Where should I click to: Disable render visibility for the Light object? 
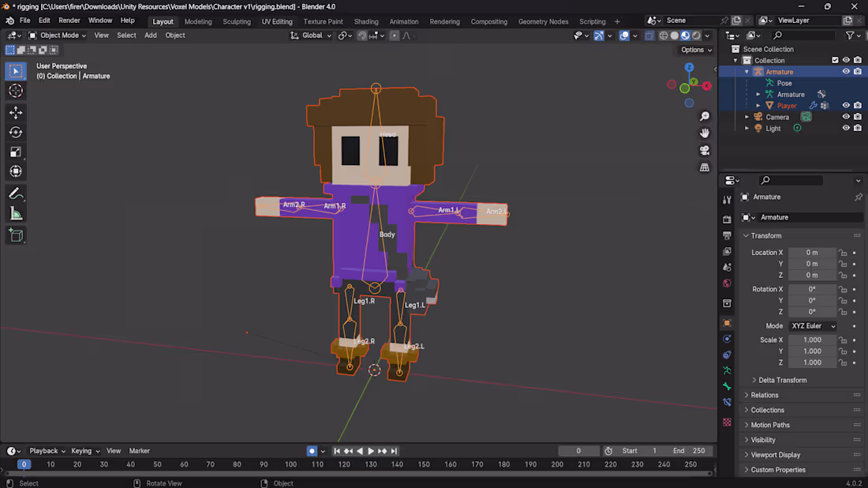pyautogui.click(x=857, y=127)
